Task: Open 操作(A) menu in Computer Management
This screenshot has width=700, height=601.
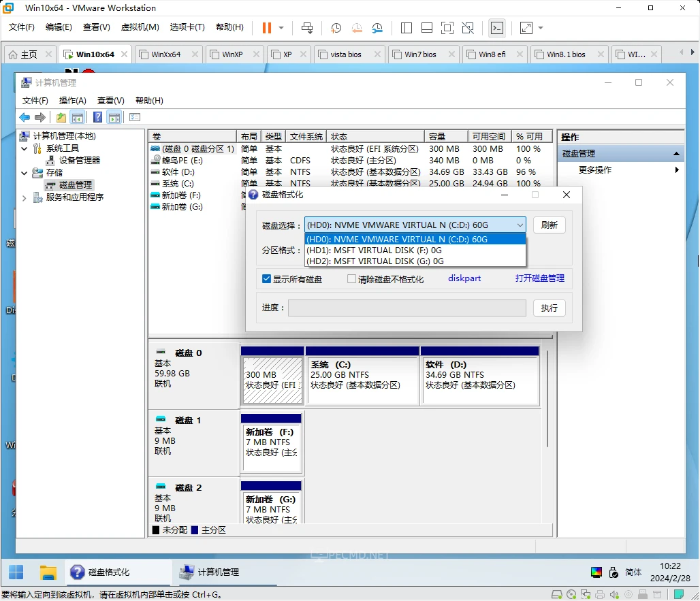Action: (72, 100)
